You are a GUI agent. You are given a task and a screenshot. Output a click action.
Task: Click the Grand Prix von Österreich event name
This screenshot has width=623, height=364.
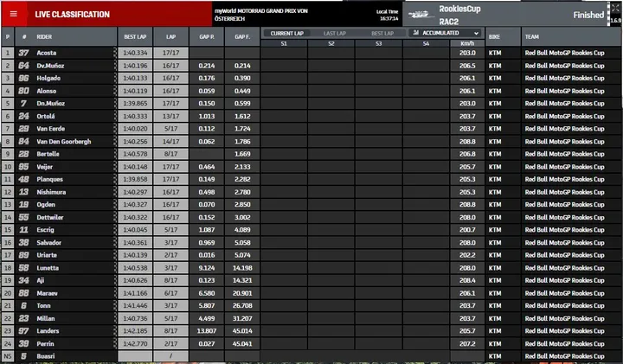click(x=261, y=15)
